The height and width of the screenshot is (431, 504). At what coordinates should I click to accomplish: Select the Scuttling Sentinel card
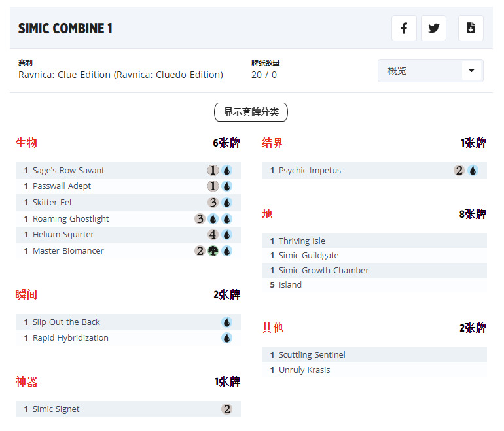[312, 355]
